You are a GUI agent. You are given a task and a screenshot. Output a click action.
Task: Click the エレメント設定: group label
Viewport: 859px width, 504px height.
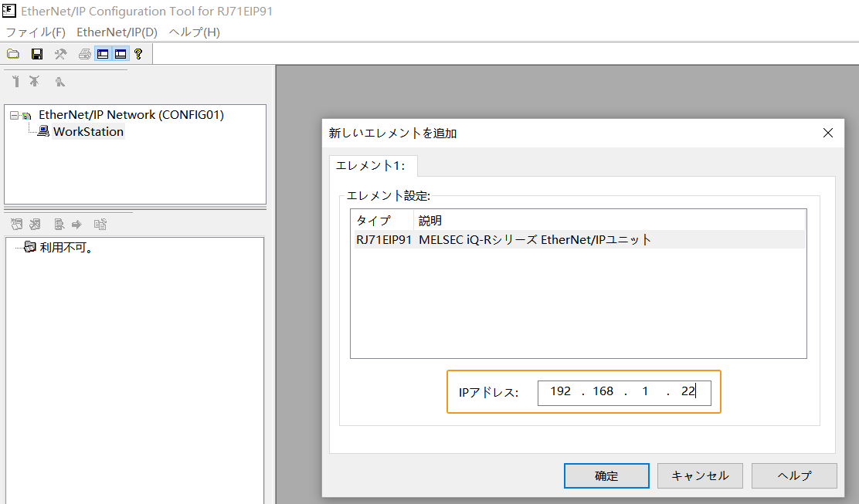click(x=388, y=195)
